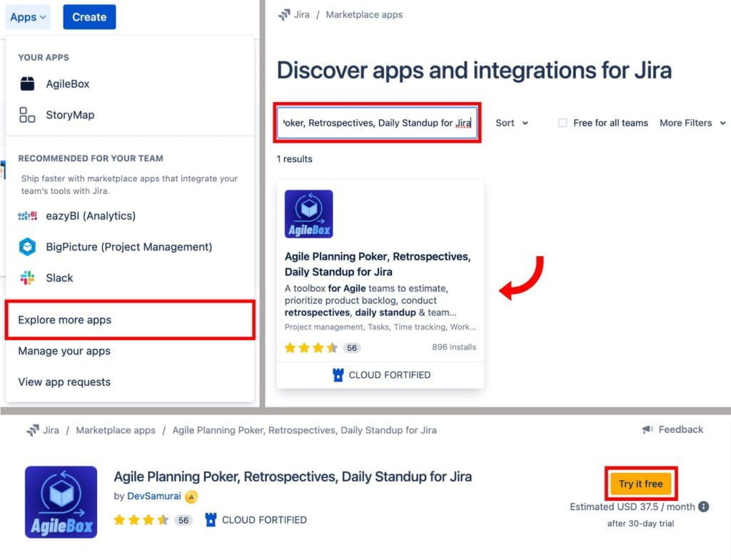Open the DevSamurai vendor link
Image resolution: width=731 pixels, height=560 pixels.
pyautogui.click(x=154, y=496)
